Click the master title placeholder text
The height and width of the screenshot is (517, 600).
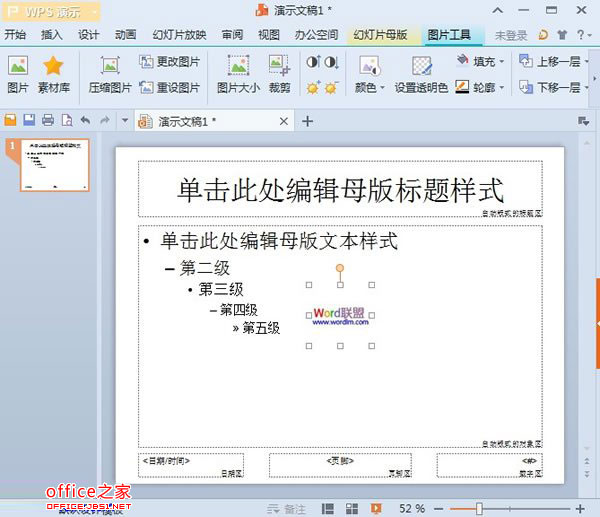(x=341, y=190)
